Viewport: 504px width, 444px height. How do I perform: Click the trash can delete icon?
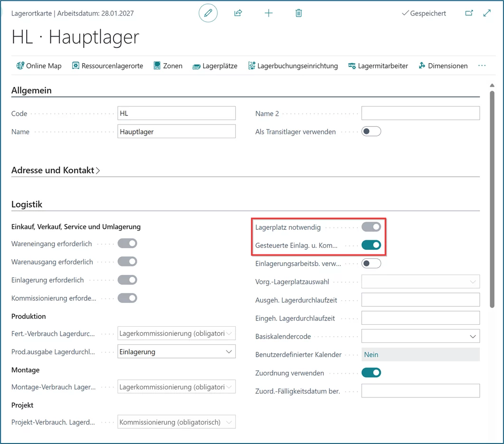pos(299,13)
